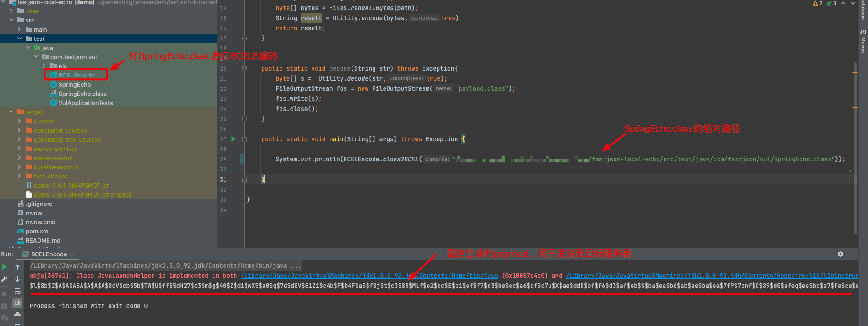This screenshot has width=868, height=326.
Task: Click the run gutter icon beside main method
Action: click(233, 139)
